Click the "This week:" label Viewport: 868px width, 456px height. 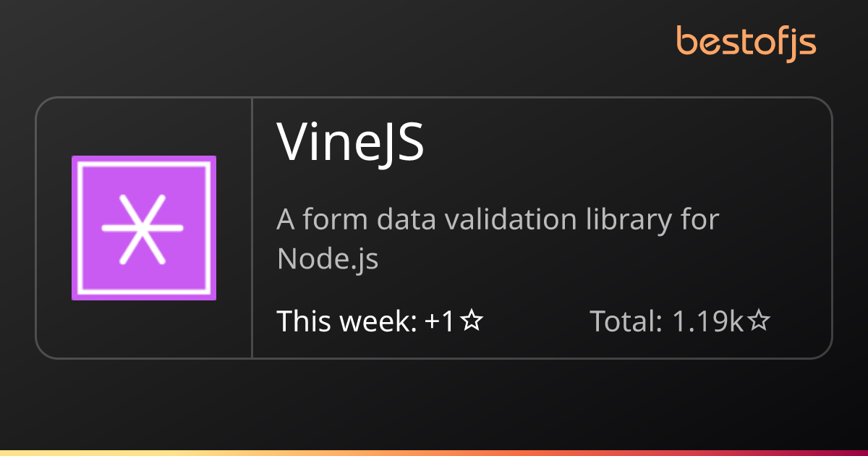(x=346, y=321)
